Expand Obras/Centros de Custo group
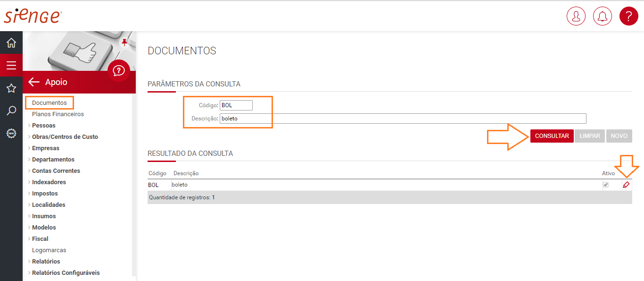The width and height of the screenshot is (644, 281). (x=65, y=137)
